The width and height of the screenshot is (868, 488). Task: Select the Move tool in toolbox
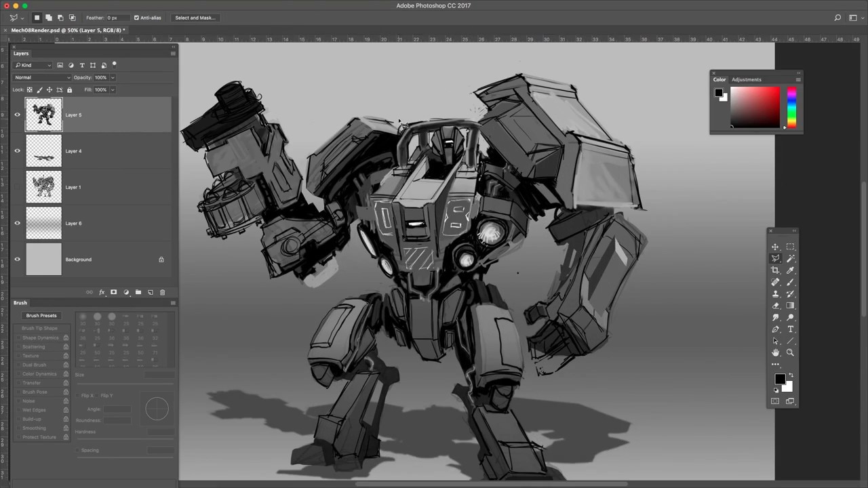pos(775,247)
